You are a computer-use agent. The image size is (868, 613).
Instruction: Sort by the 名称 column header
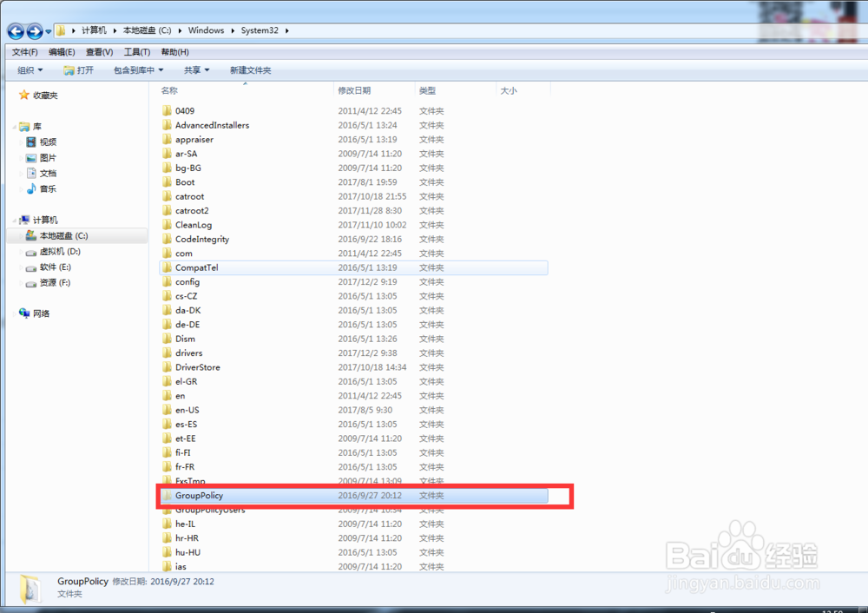[x=169, y=90]
